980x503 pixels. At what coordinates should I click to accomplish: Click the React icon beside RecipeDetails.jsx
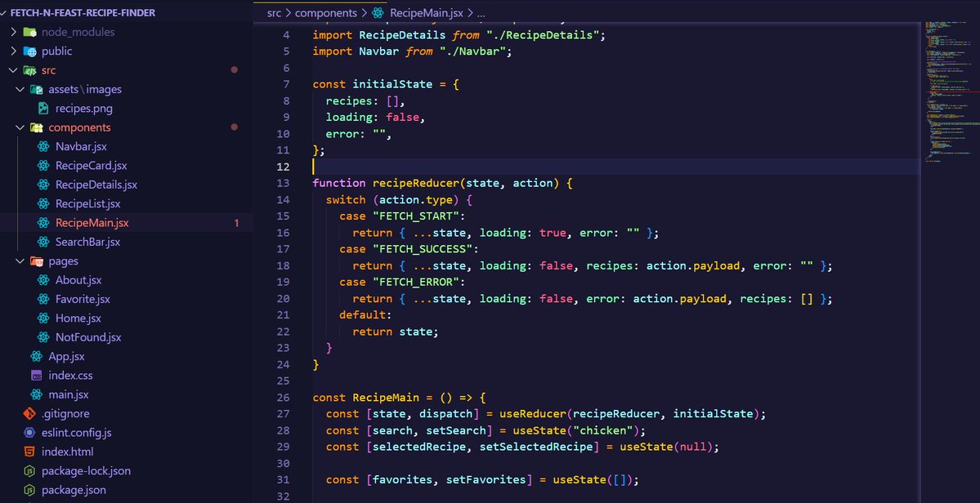[43, 185]
